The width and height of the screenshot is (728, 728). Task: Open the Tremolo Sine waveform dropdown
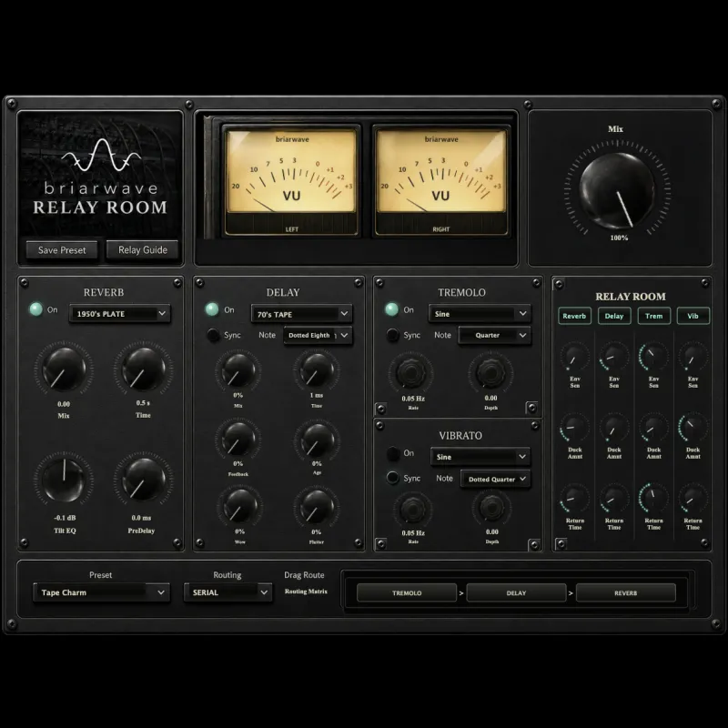480,314
